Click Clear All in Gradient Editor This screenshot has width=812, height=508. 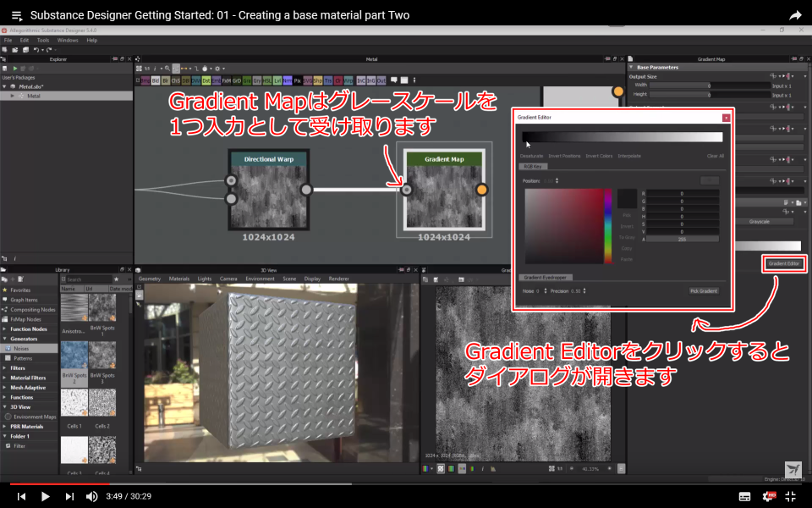[x=716, y=156]
